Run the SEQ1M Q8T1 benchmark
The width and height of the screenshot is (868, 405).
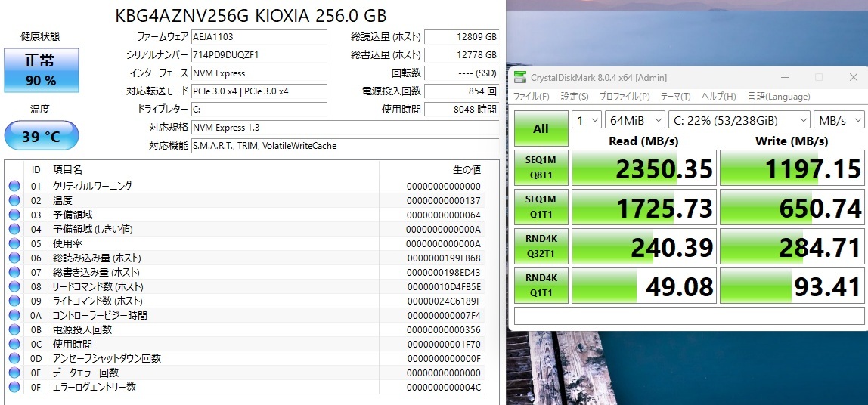click(x=541, y=168)
